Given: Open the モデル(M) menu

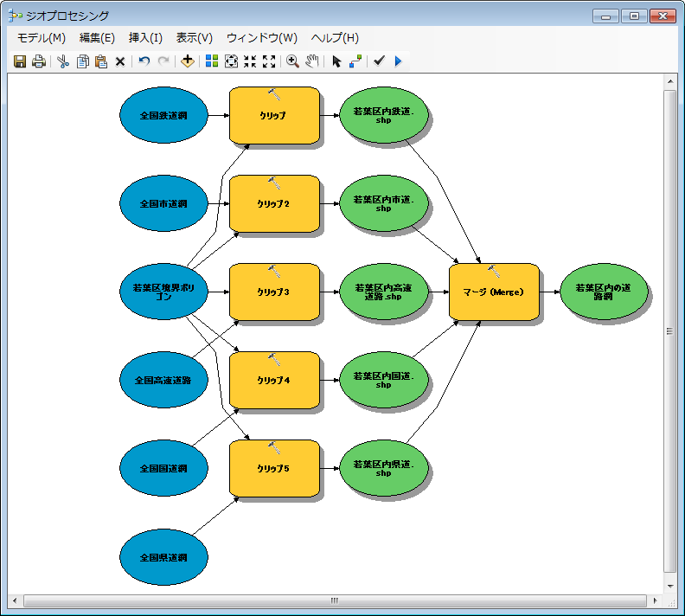Looking at the screenshot, I should click(42, 38).
